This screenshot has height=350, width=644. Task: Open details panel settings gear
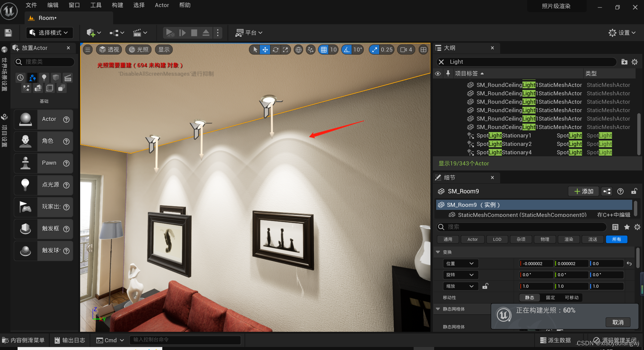637,227
